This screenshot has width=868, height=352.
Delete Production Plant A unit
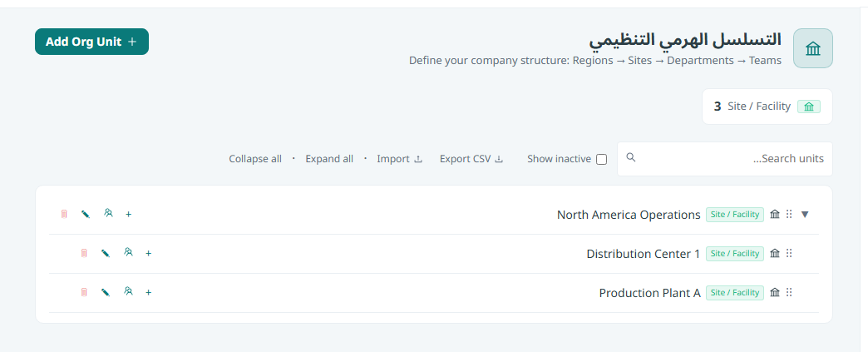[x=84, y=292]
